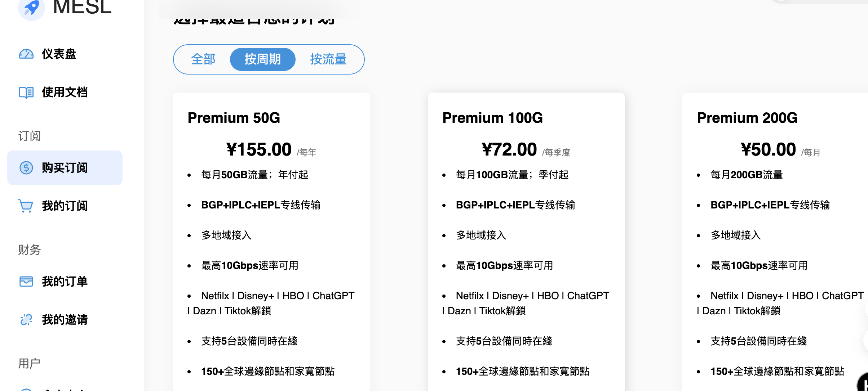The image size is (868, 391).
Task: Open the dashboard gauge icon 仪表盘
Action: (x=26, y=54)
